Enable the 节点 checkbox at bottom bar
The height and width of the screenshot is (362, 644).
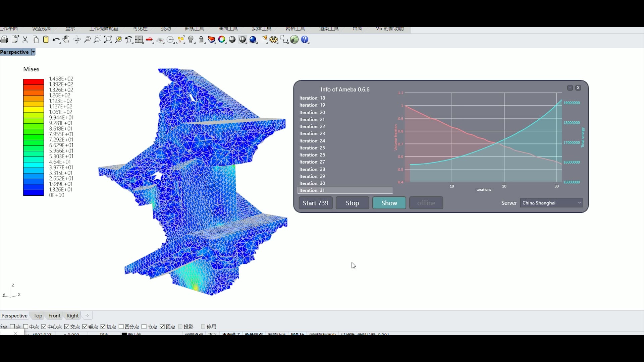point(144,326)
